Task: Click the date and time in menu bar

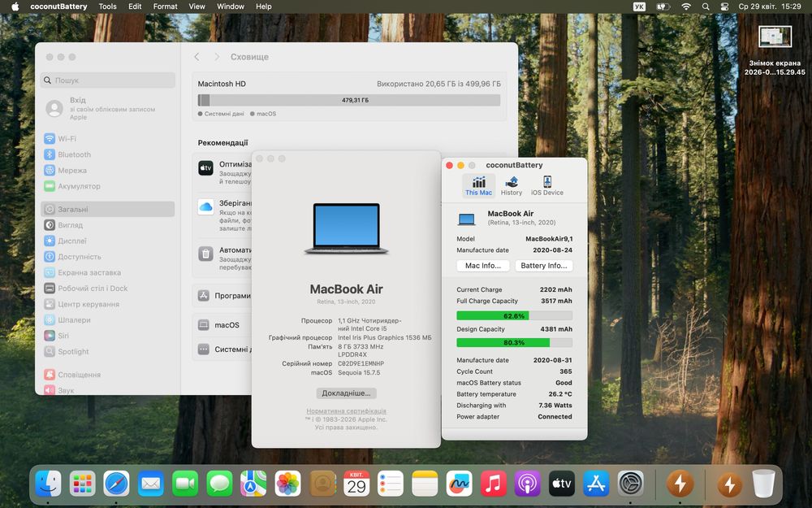Action: click(770, 7)
